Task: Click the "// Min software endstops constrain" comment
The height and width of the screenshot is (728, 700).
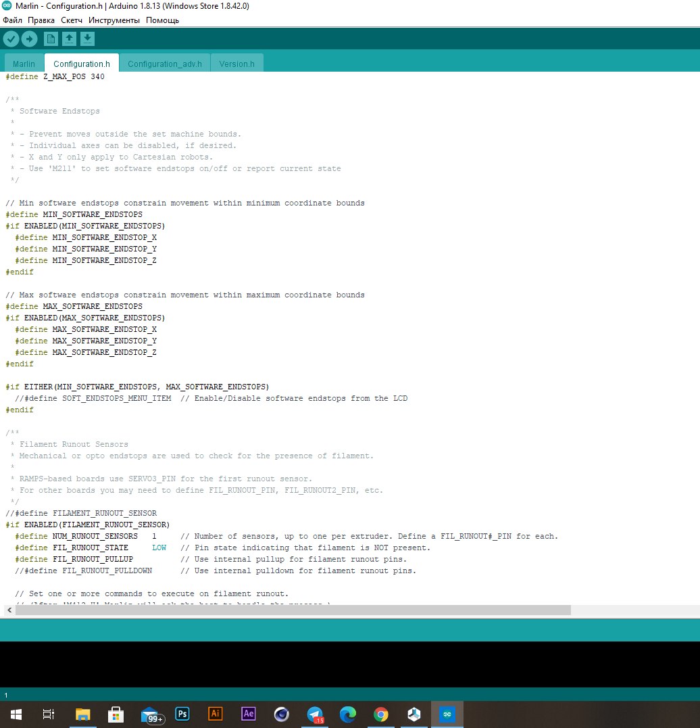Action: pyautogui.click(x=184, y=203)
